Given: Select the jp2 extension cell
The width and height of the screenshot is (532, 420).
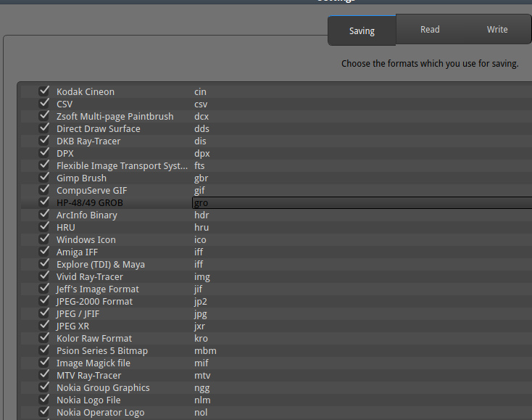Looking at the screenshot, I should [x=200, y=302].
